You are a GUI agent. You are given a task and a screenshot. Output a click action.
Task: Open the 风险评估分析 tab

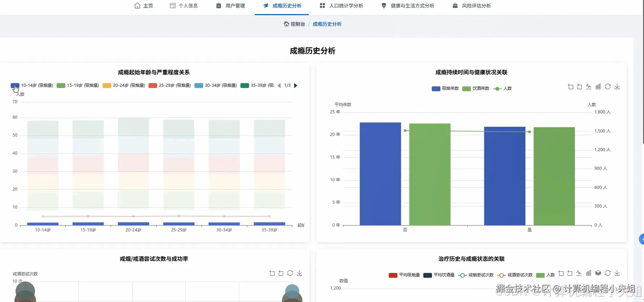coord(472,6)
